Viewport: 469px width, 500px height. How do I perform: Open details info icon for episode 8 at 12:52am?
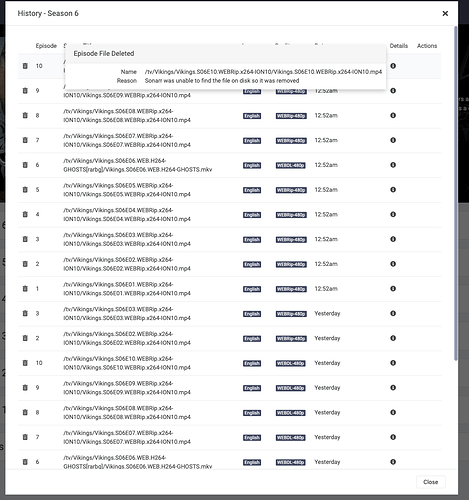[x=393, y=115]
